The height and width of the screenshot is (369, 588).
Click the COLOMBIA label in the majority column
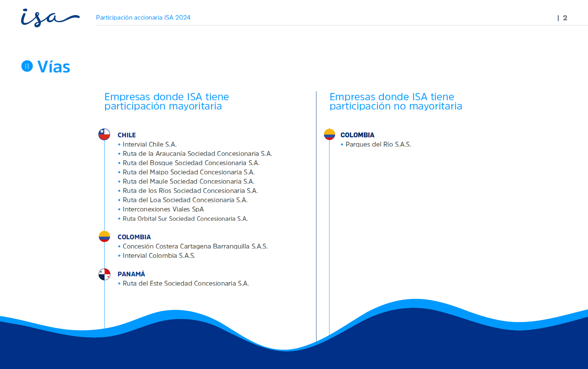pos(134,237)
